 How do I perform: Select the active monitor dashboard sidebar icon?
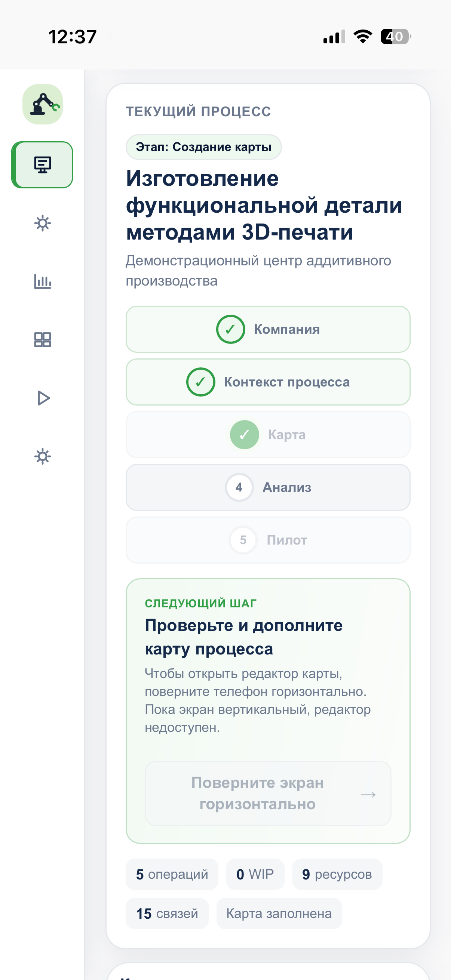pyautogui.click(x=42, y=165)
